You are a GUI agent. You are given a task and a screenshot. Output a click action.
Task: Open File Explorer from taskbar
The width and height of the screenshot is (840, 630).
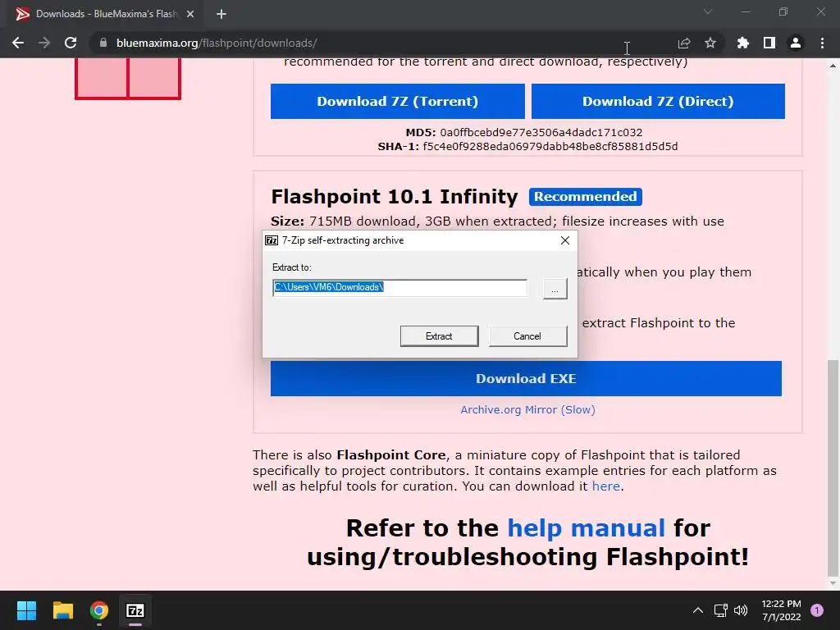62,610
